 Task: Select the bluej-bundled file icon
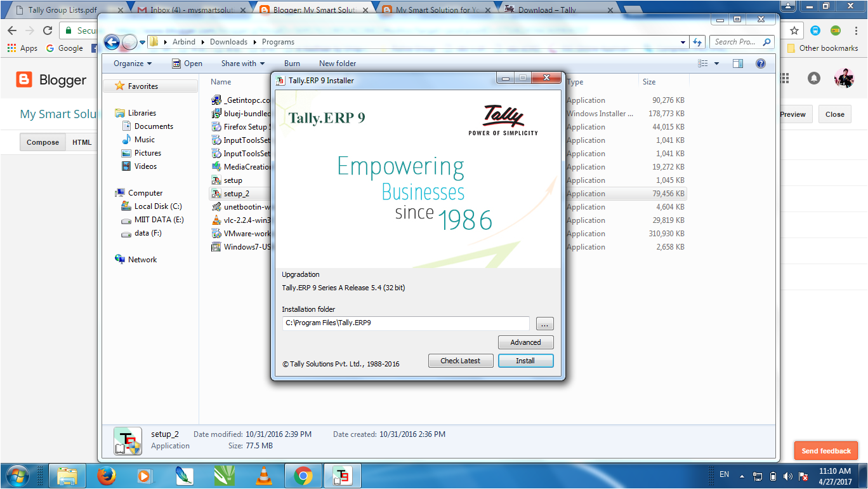217,114
